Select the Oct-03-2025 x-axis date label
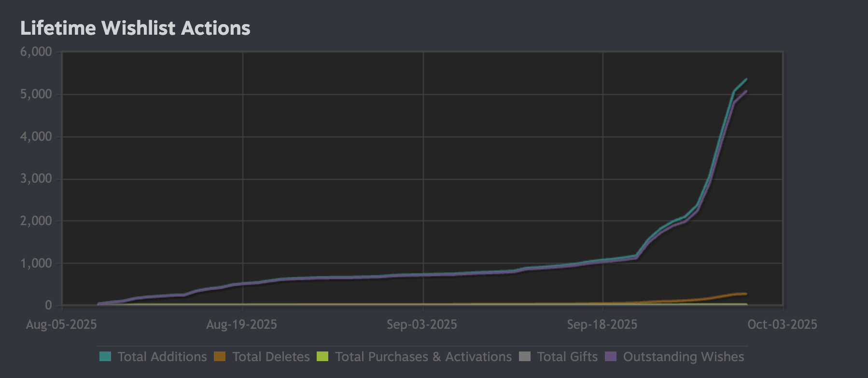Image resolution: width=868 pixels, height=378 pixels. [782, 324]
